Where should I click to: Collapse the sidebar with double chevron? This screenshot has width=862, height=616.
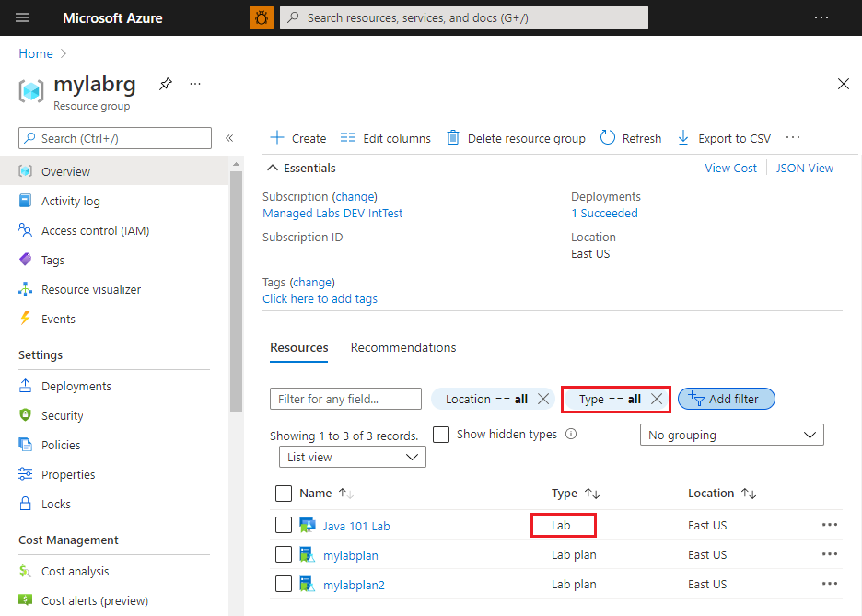point(229,138)
